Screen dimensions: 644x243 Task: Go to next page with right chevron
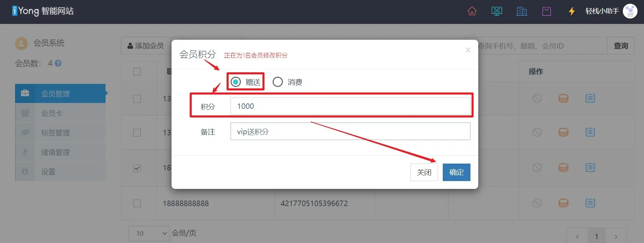tap(616, 236)
